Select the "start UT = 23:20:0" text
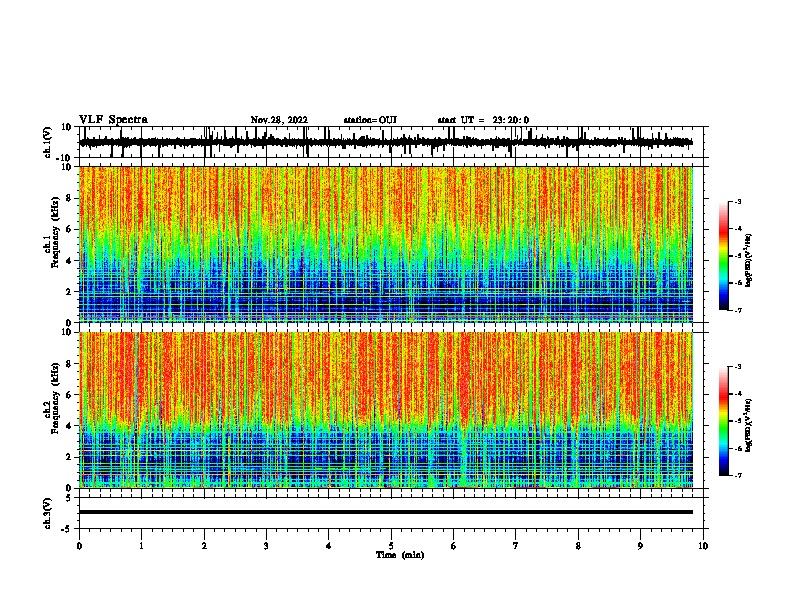Screen dimensions: 792x612 coord(483,120)
